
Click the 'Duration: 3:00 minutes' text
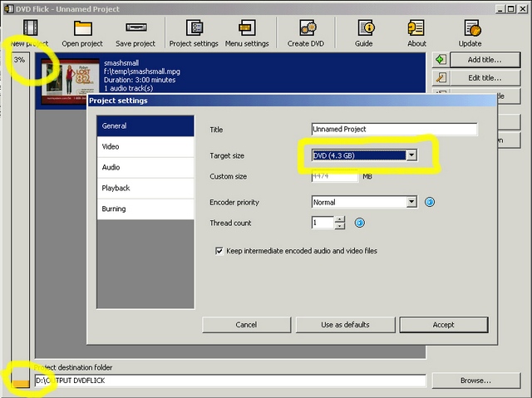pyautogui.click(x=140, y=80)
